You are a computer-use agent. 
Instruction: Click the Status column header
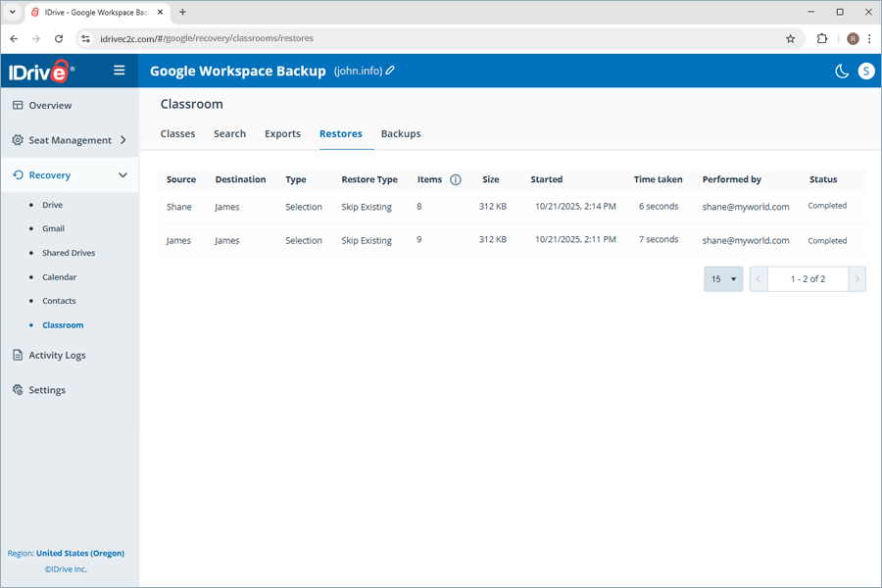click(x=823, y=179)
